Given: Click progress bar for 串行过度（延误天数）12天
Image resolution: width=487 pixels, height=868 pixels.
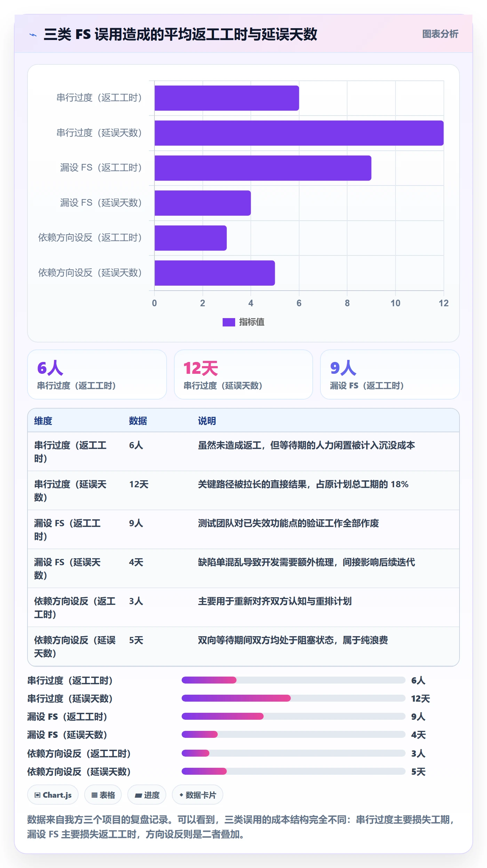Looking at the screenshot, I should pos(293,698).
